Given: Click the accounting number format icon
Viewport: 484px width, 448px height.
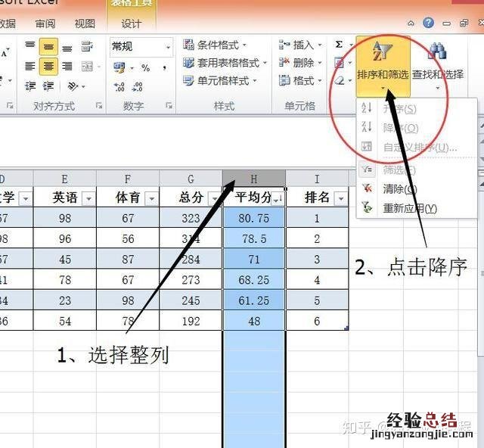Looking at the screenshot, I should click(119, 67).
